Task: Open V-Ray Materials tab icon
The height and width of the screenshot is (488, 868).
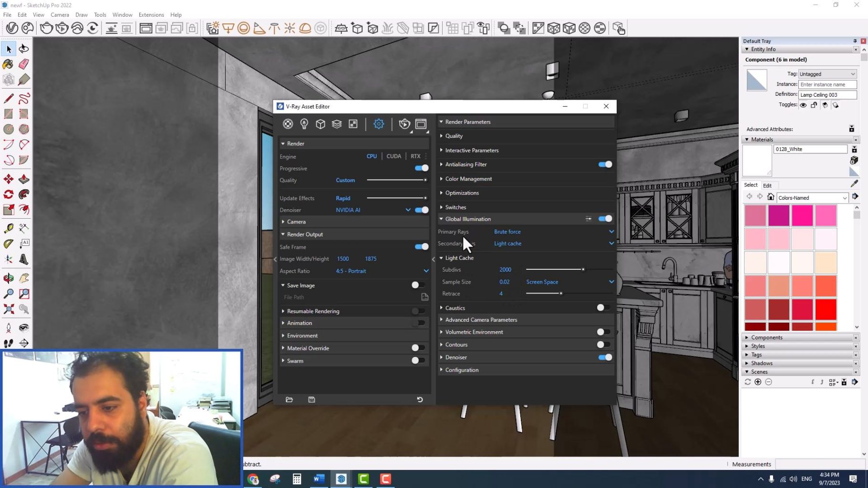Action: coord(288,124)
